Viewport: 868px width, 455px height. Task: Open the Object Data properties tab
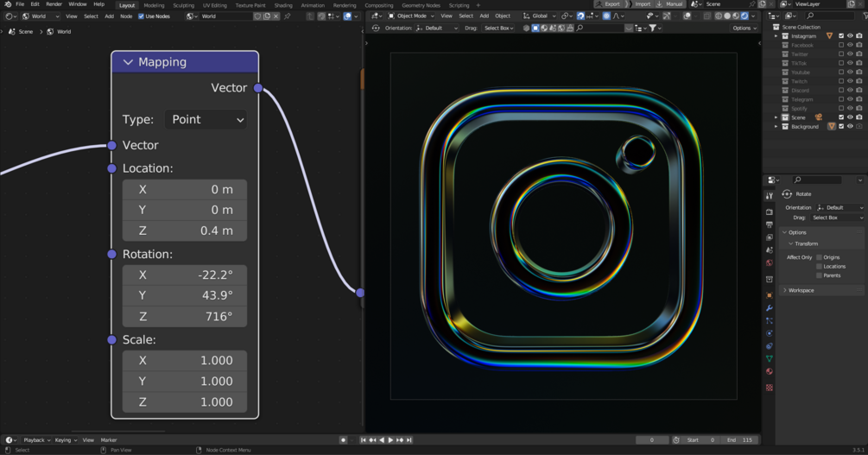(x=770, y=358)
